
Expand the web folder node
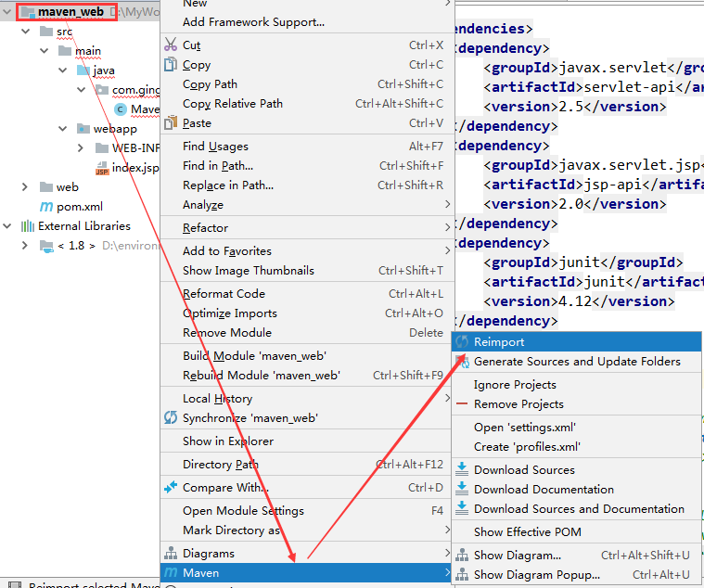coord(25,186)
